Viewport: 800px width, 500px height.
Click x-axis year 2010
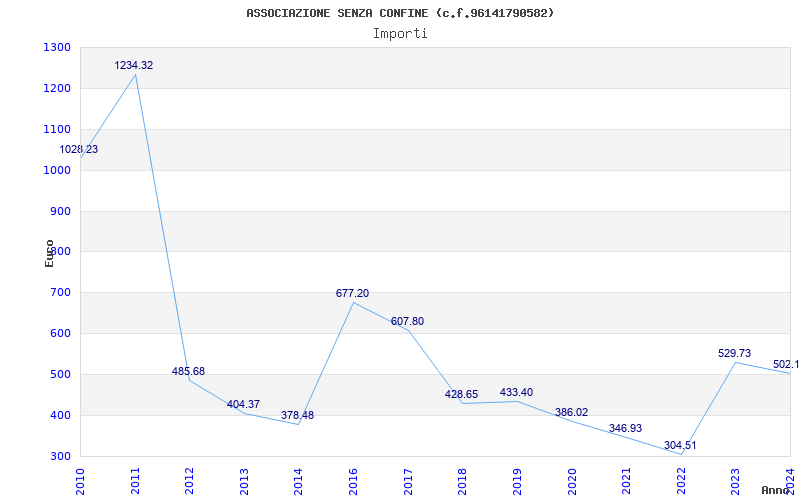(x=80, y=481)
